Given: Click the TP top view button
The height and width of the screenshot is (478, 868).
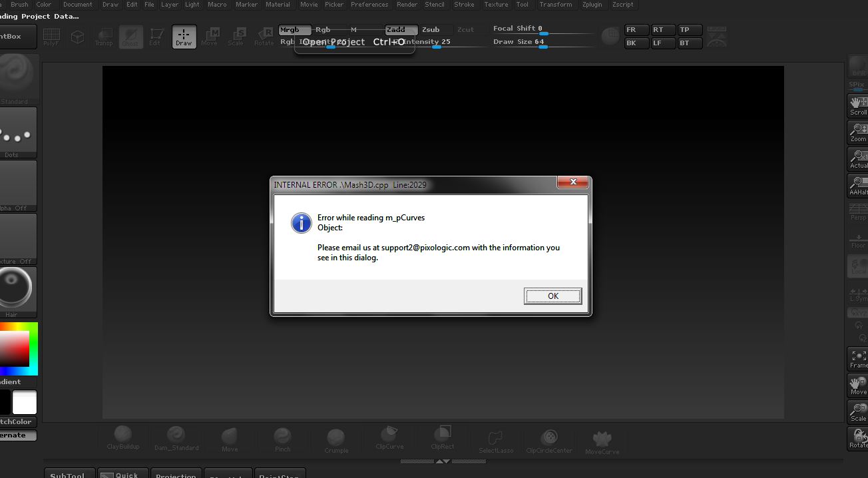Looking at the screenshot, I should [x=690, y=30].
